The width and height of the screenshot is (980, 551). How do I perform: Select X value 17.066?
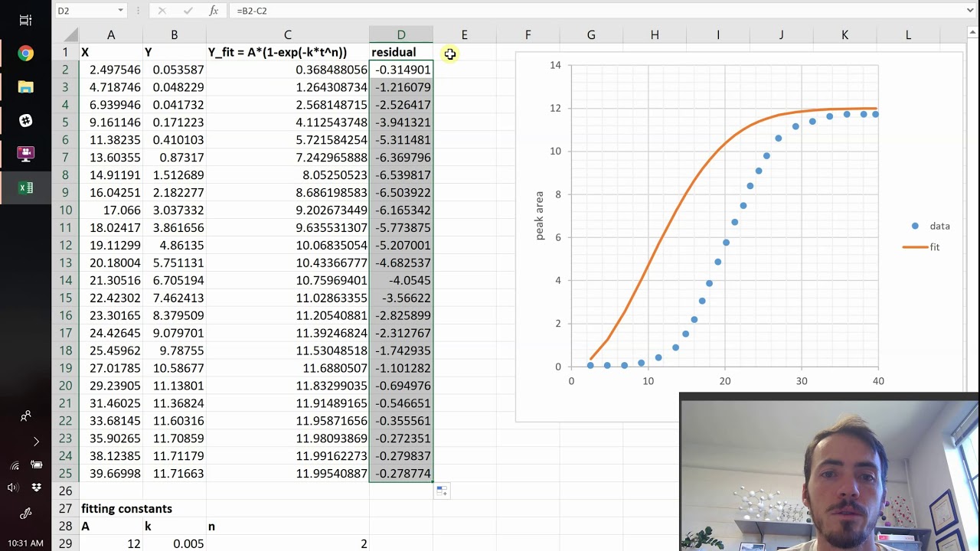[x=110, y=210]
